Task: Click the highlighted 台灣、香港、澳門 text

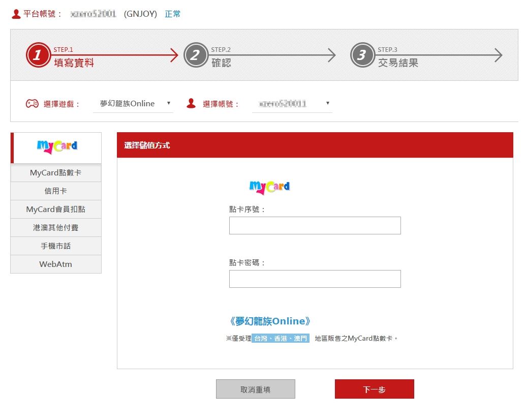Action: click(x=280, y=338)
